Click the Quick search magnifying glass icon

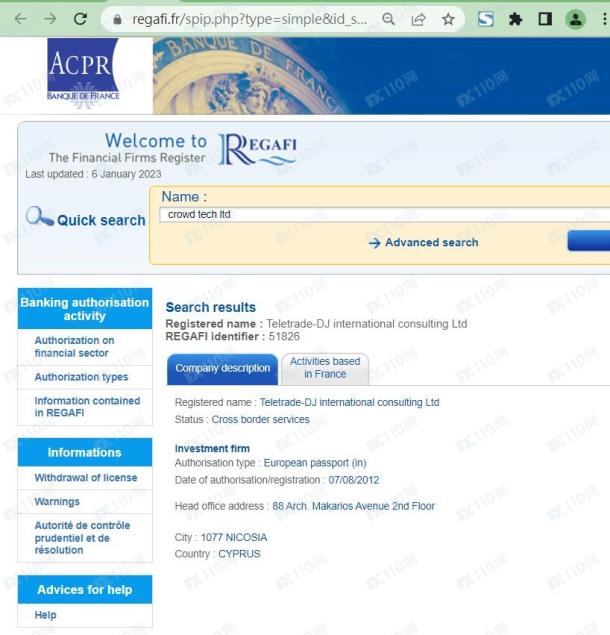(x=39, y=216)
